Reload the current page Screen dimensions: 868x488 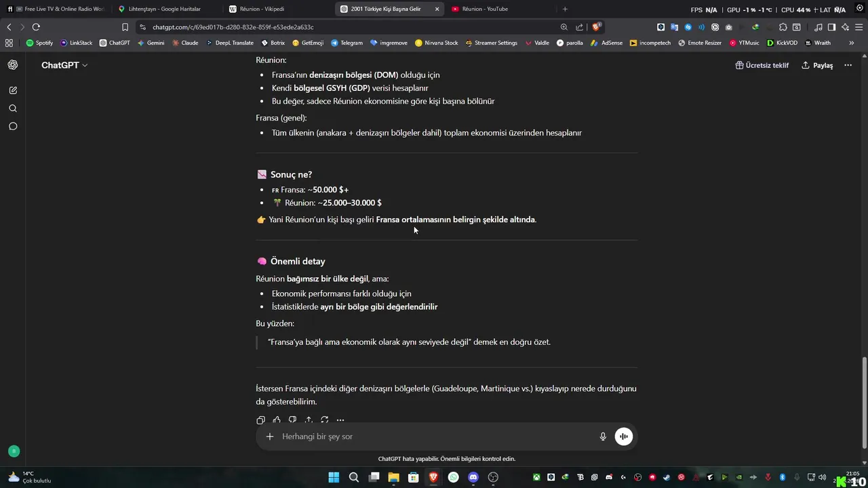click(x=36, y=27)
